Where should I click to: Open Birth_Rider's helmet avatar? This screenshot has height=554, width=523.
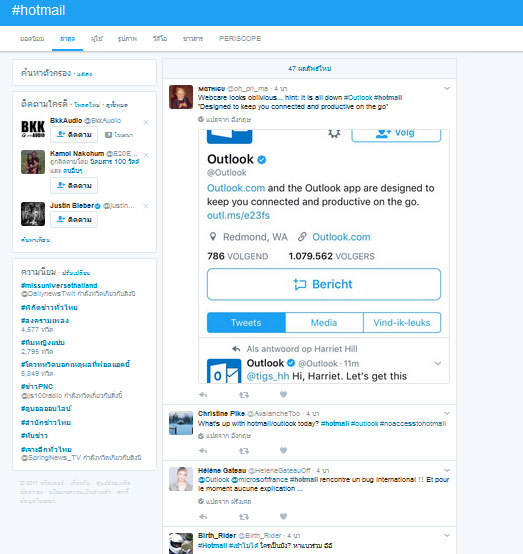click(x=181, y=543)
